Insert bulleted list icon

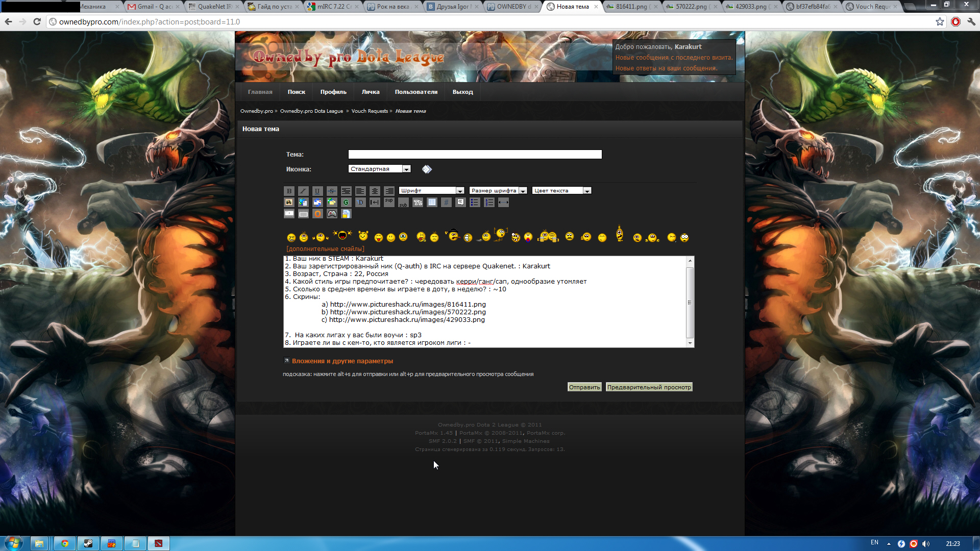pyautogui.click(x=475, y=203)
